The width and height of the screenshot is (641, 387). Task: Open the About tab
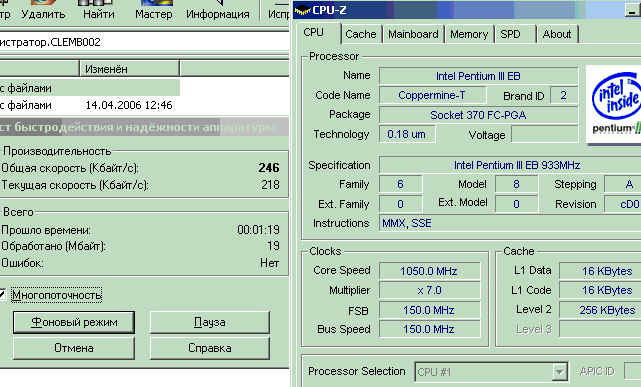pyautogui.click(x=557, y=34)
